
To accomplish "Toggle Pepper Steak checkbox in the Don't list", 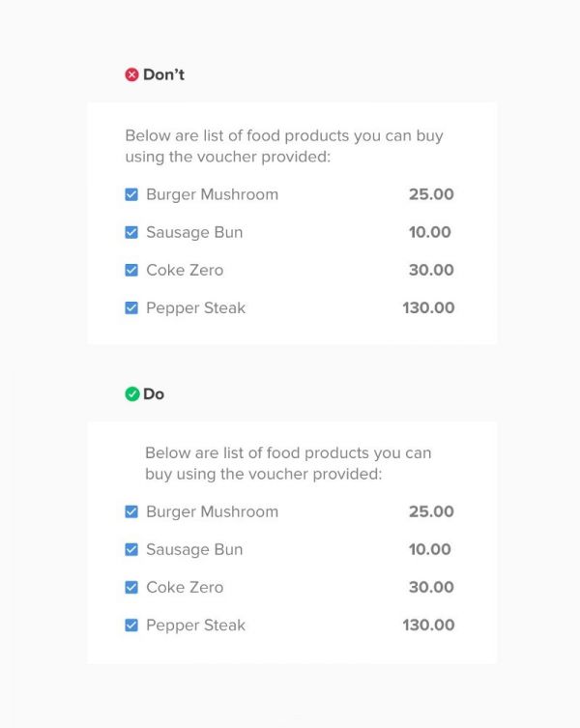I will pyautogui.click(x=131, y=308).
